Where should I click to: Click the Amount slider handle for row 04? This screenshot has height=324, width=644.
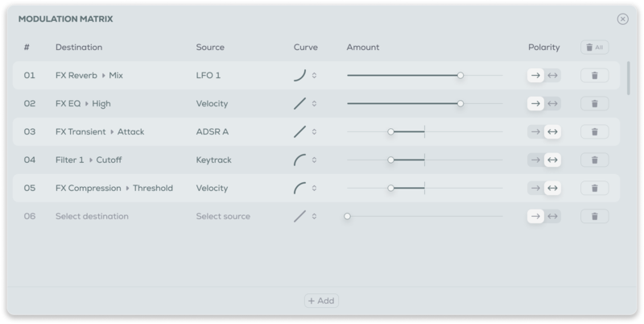[x=390, y=160]
